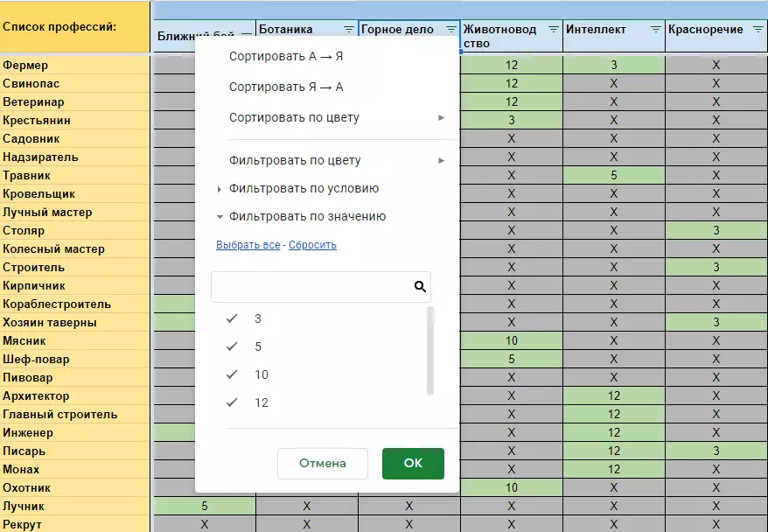The width and height of the screenshot is (768, 532).
Task: Select the Шеф-повар row label
Action: [75, 359]
